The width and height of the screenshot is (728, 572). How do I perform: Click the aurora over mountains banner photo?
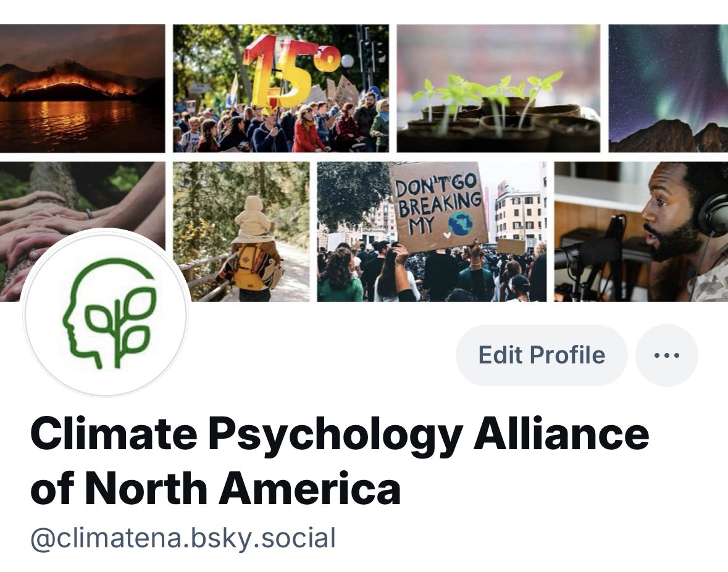coord(668,88)
